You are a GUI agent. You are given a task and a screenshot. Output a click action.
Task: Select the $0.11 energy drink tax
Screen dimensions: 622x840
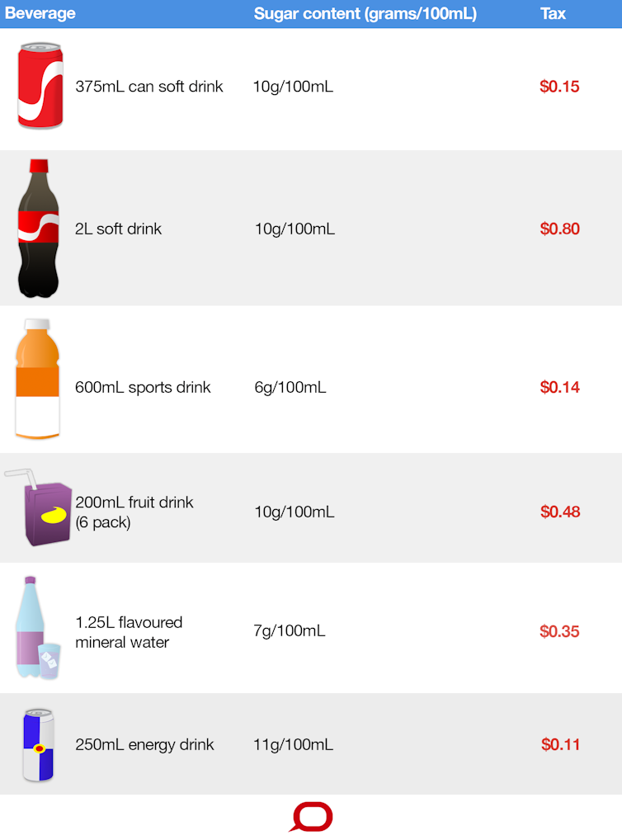pyautogui.click(x=560, y=744)
